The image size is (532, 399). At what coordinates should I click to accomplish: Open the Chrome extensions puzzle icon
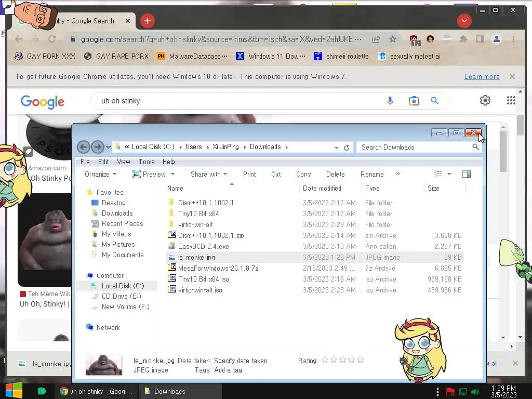(x=463, y=39)
